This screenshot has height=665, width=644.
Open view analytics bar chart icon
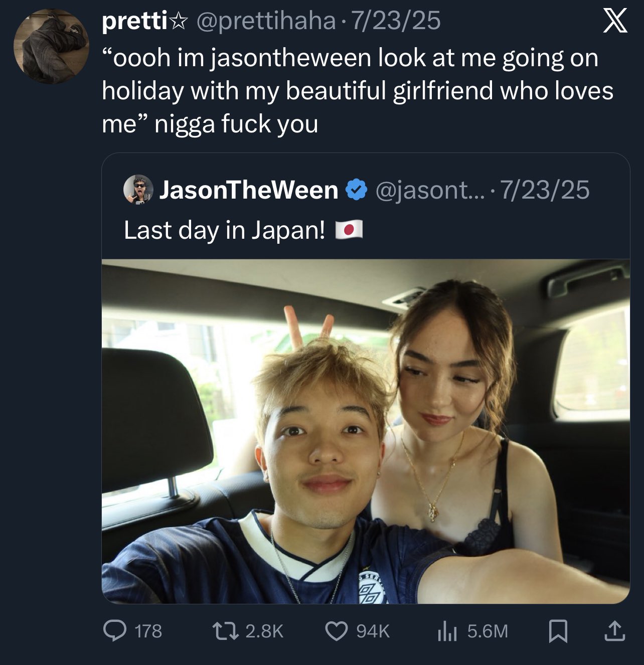tap(447, 631)
